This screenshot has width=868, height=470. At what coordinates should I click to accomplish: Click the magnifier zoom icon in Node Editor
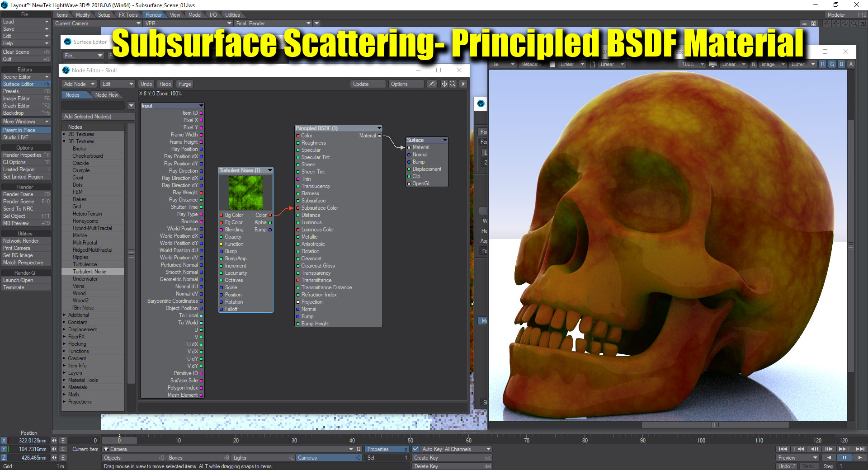[x=453, y=84]
